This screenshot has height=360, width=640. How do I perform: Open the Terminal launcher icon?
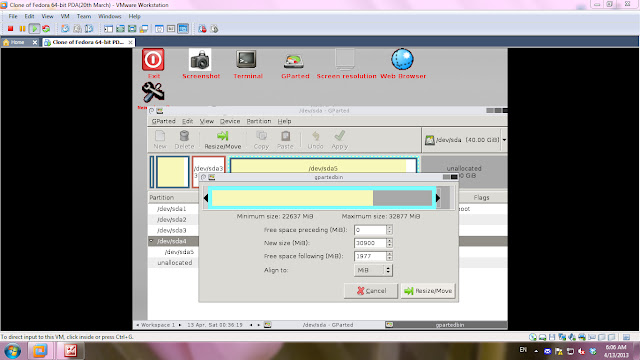pyautogui.click(x=247, y=60)
